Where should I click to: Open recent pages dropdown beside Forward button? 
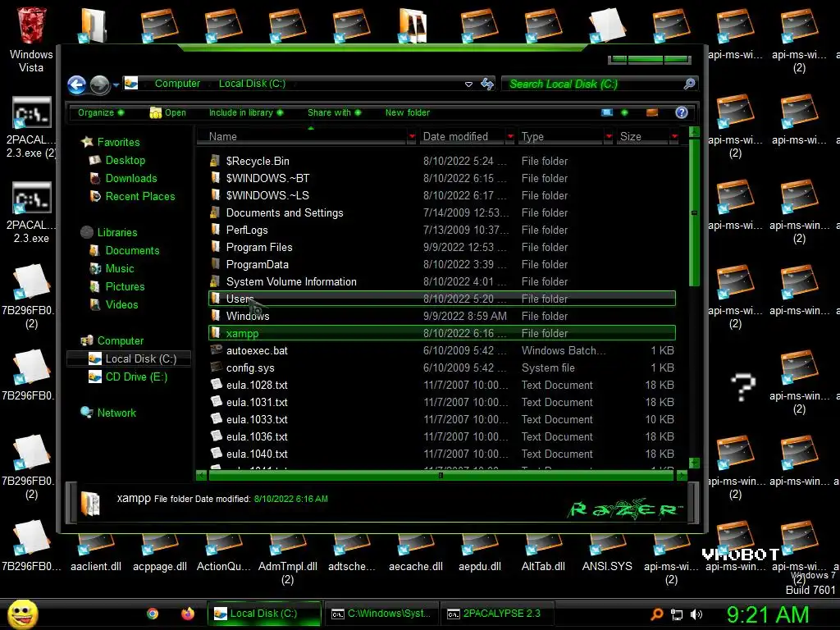(116, 84)
